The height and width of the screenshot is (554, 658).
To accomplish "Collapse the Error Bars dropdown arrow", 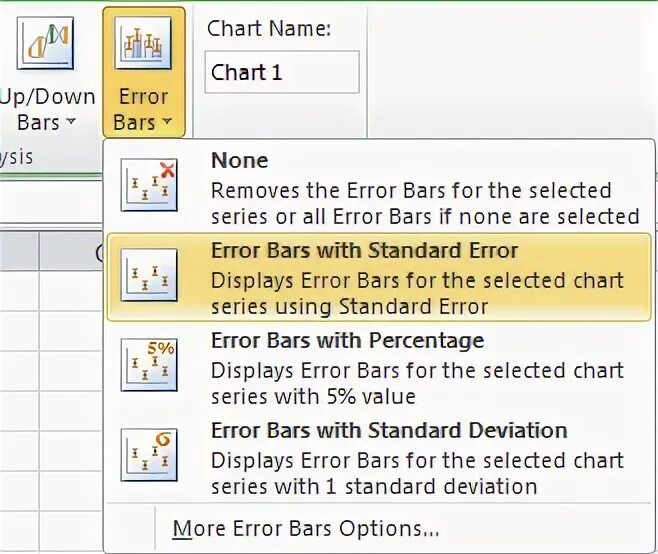I will (166, 124).
